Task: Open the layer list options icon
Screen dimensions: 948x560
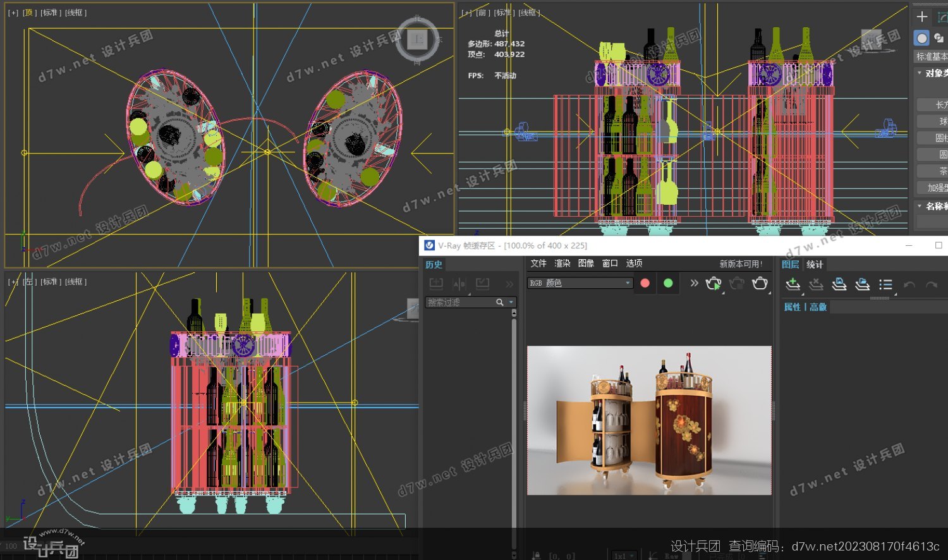Action: 886,285
